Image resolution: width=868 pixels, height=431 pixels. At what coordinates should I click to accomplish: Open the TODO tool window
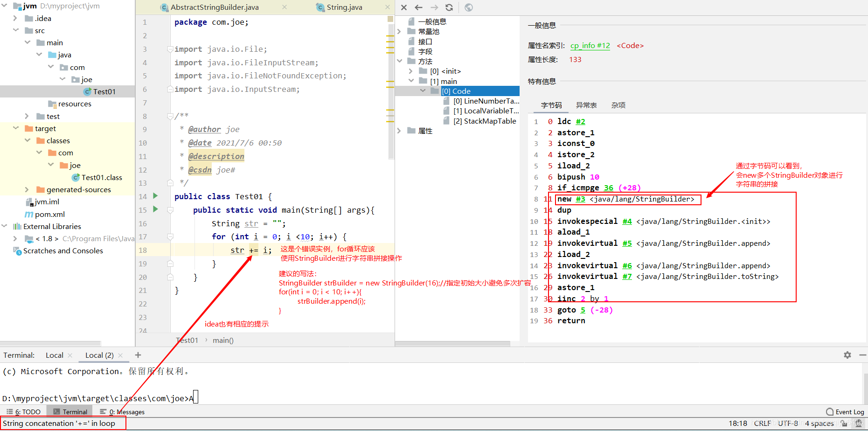point(23,412)
